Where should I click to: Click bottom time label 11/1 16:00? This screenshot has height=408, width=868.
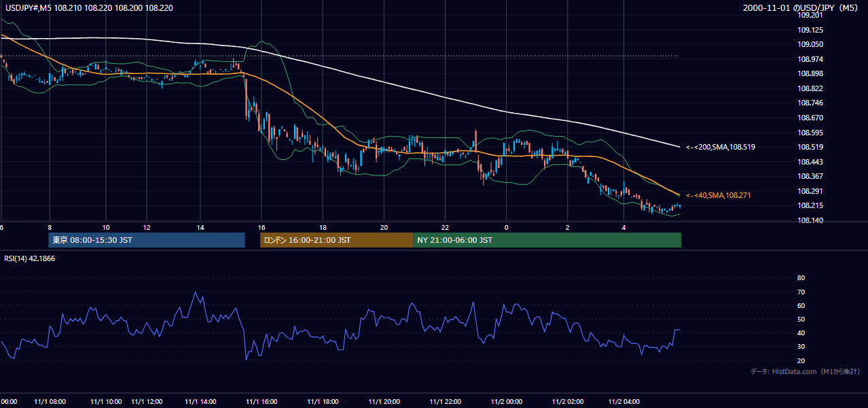click(261, 401)
